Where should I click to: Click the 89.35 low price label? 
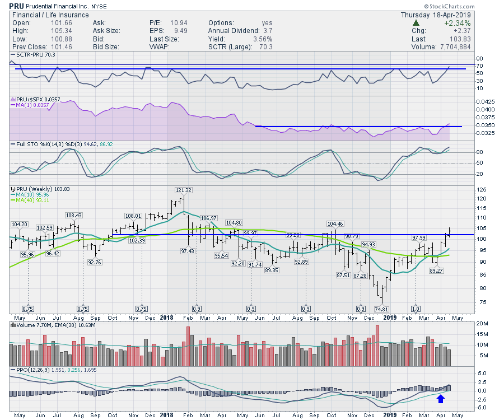coord(272,270)
